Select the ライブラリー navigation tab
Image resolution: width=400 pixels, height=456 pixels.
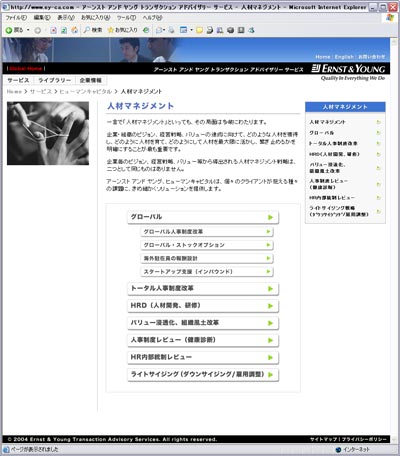(x=54, y=80)
